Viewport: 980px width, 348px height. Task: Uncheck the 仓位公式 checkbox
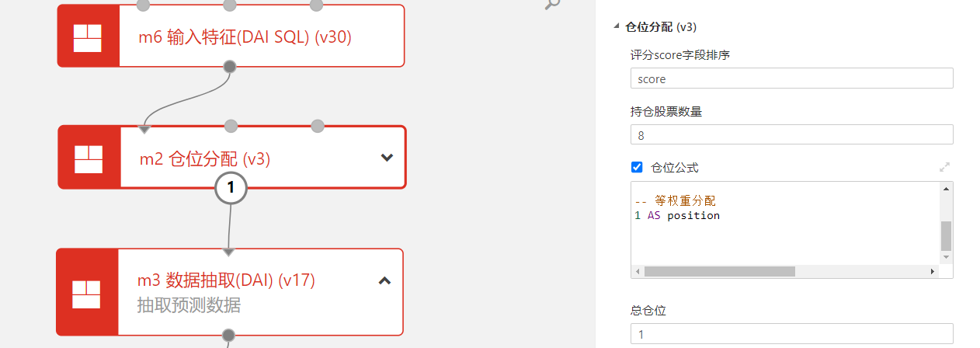(x=637, y=167)
